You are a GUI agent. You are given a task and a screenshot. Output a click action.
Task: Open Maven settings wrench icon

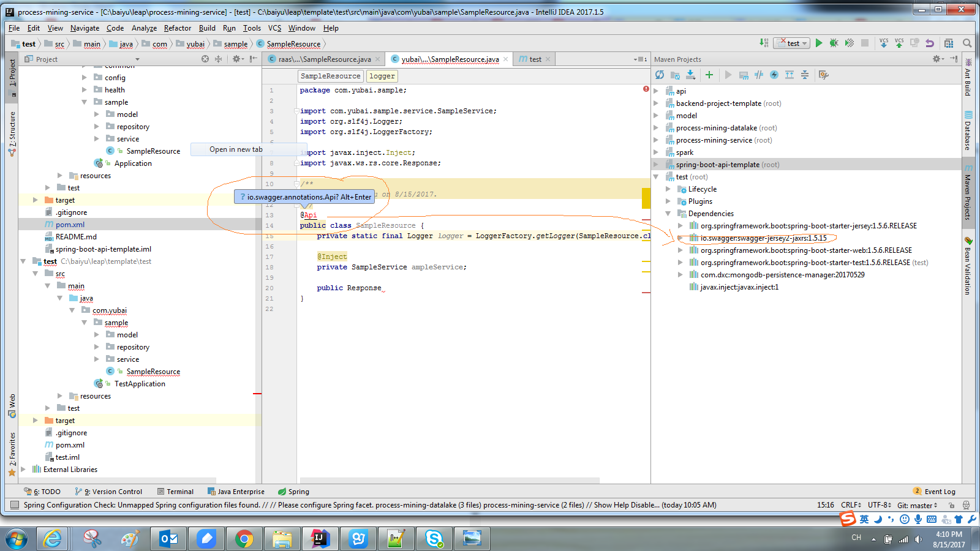tap(824, 75)
